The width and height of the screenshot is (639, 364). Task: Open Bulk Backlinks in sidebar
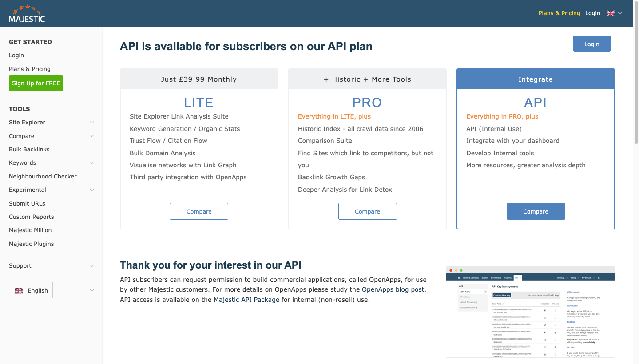click(29, 150)
